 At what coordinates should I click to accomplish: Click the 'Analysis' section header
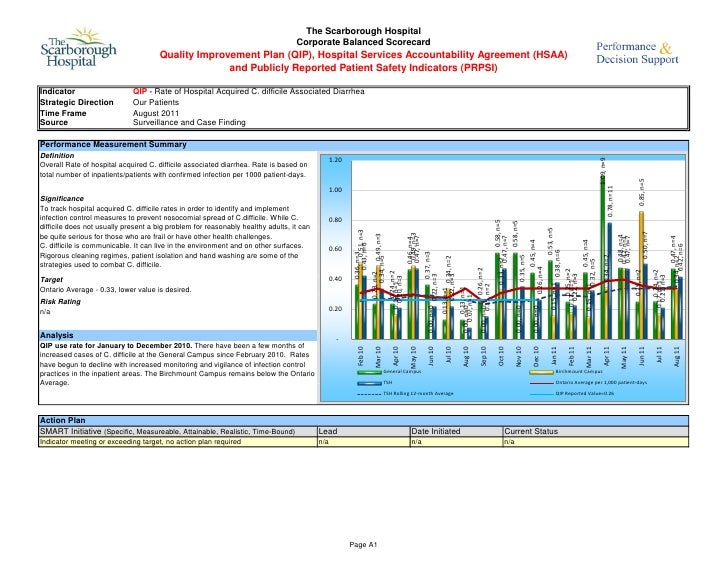coord(57,335)
